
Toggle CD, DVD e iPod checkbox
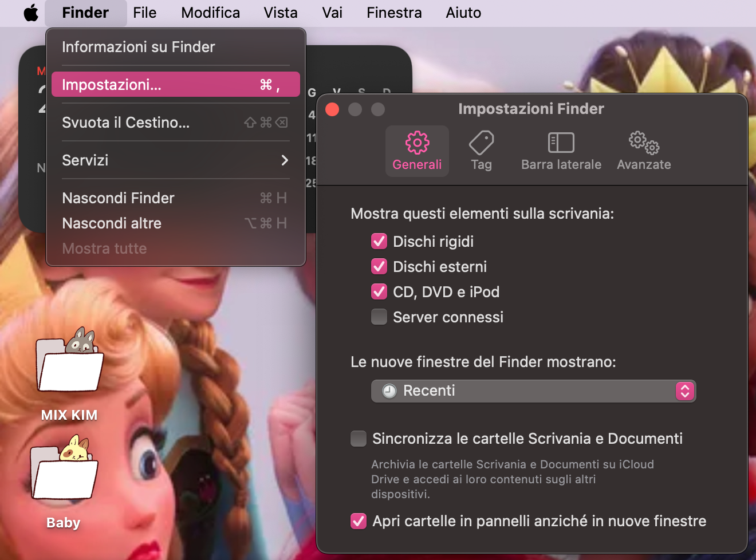[x=379, y=292]
